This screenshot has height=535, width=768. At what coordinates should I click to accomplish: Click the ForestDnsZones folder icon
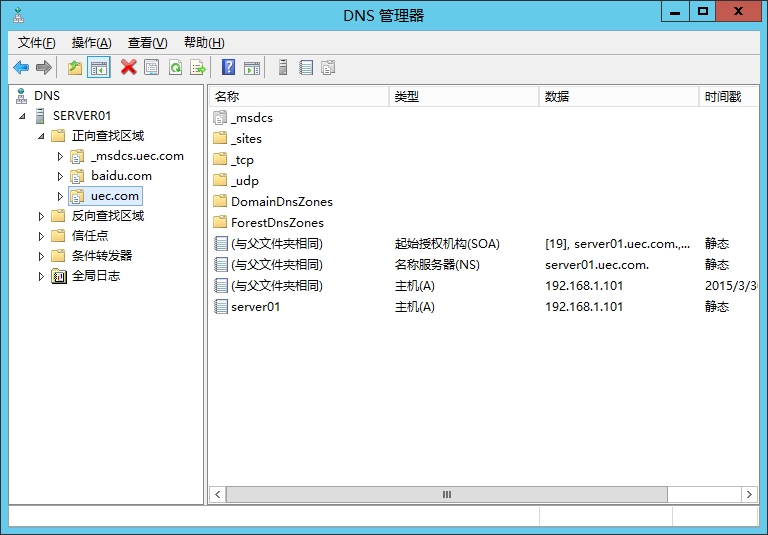[220, 222]
